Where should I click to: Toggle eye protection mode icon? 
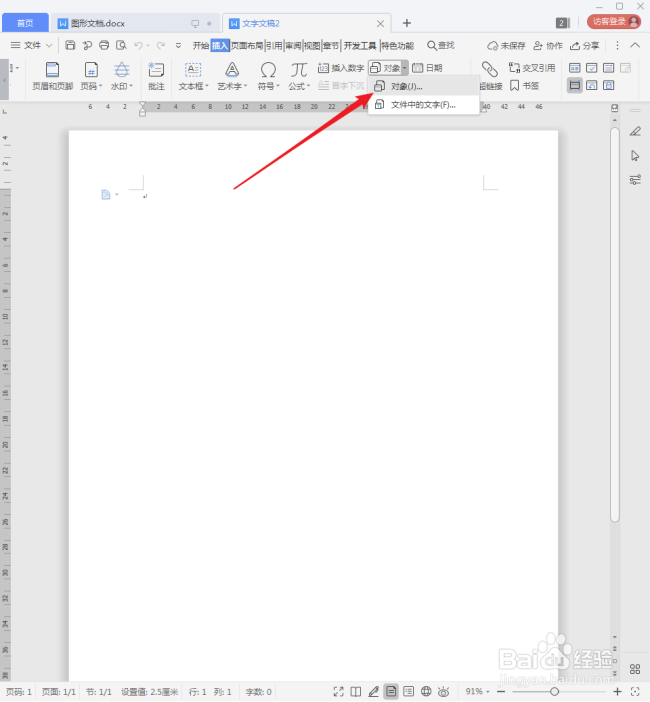coord(444,692)
